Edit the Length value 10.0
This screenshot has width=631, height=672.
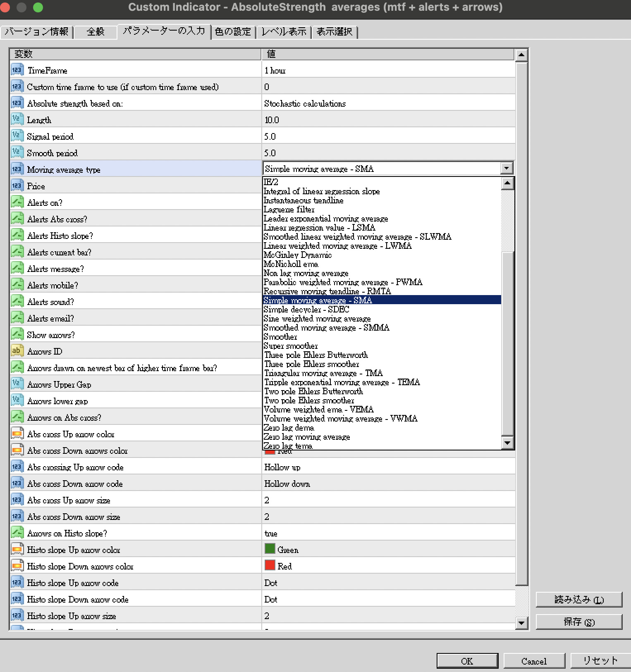[x=388, y=119]
